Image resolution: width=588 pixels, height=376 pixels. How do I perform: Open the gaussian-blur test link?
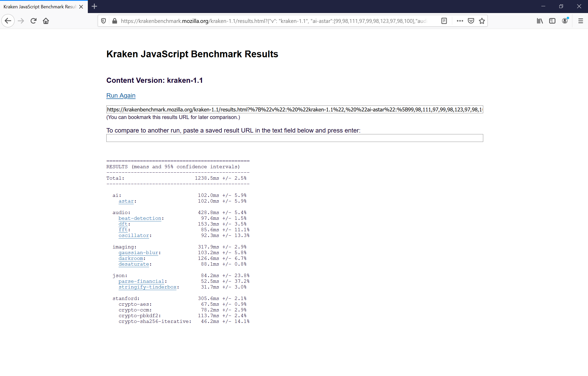coord(138,253)
